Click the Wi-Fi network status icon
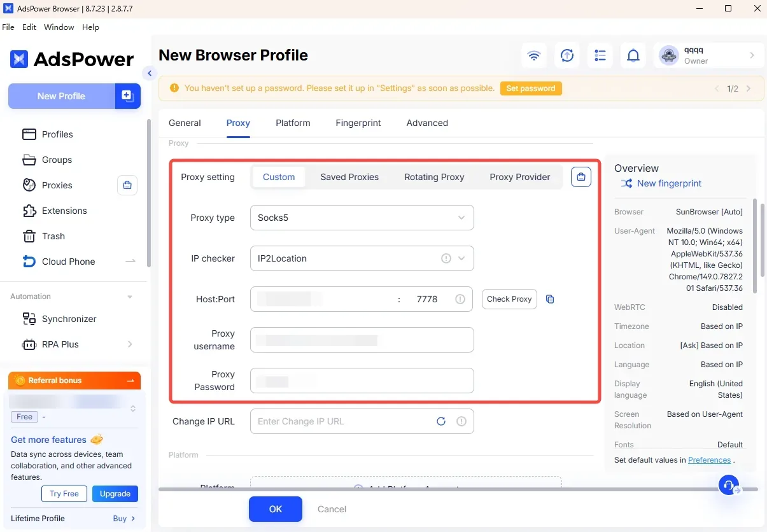This screenshot has height=532, width=767. 534,55
